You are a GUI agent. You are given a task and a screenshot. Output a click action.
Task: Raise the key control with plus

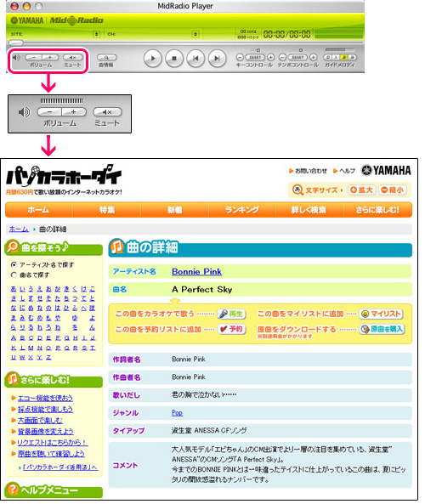(x=270, y=58)
